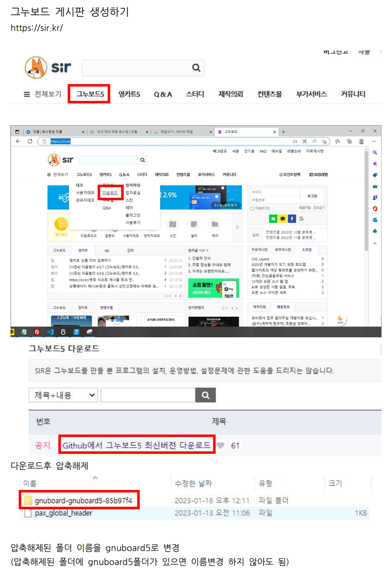Click the 로그인 button
This screenshot has width=392, height=576.
pos(312,196)
